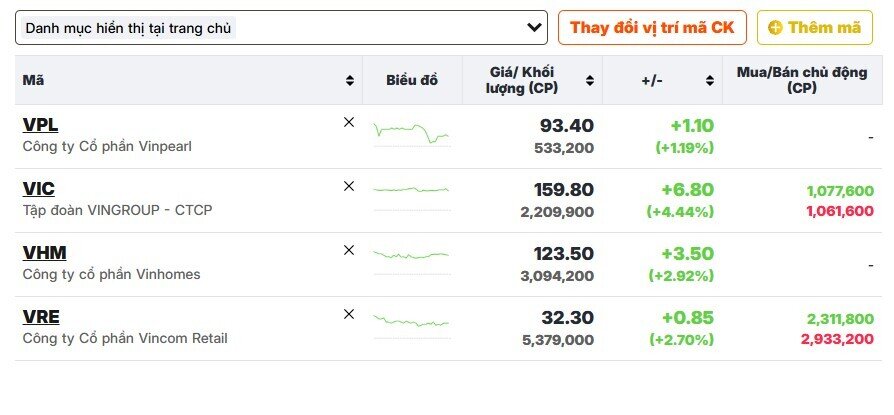Viewport: 894px width, 415px height.
Task: Click the Thêm mã button
Action: coord(815,28)
